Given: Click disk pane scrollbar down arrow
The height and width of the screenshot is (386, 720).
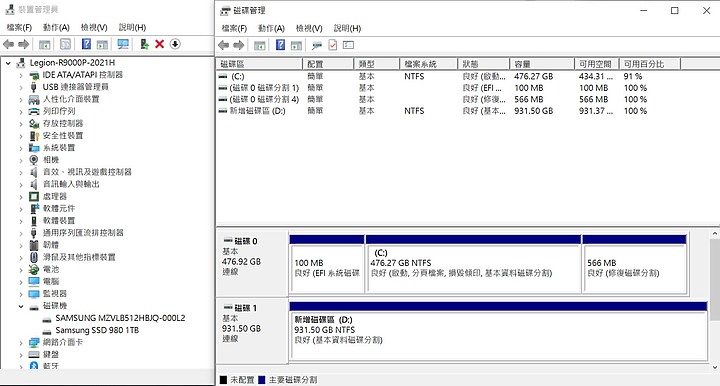Looking at the screenshot, I should tap(715, 367).
